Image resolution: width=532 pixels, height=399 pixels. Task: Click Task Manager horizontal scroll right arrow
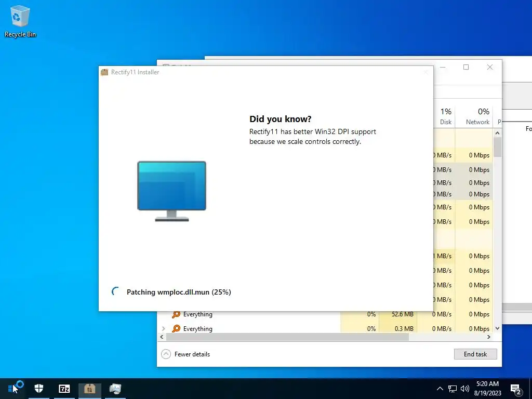tap(489, 337)
